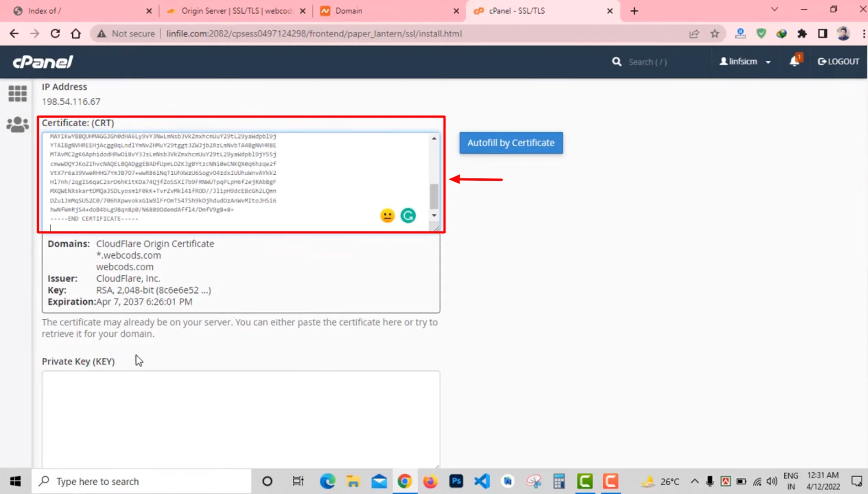
Task: Open the cPanel home grid icon in sidebar
Action: [18, 93]
